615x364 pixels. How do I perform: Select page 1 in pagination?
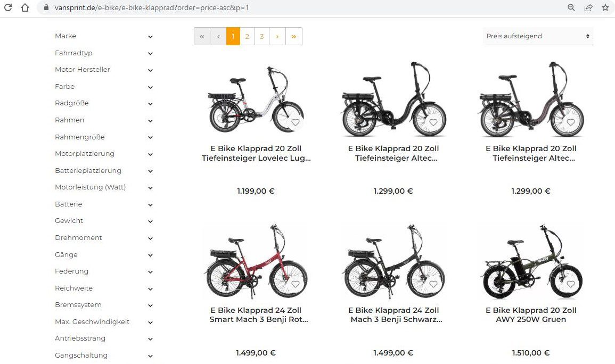click(x=233, y=36)
